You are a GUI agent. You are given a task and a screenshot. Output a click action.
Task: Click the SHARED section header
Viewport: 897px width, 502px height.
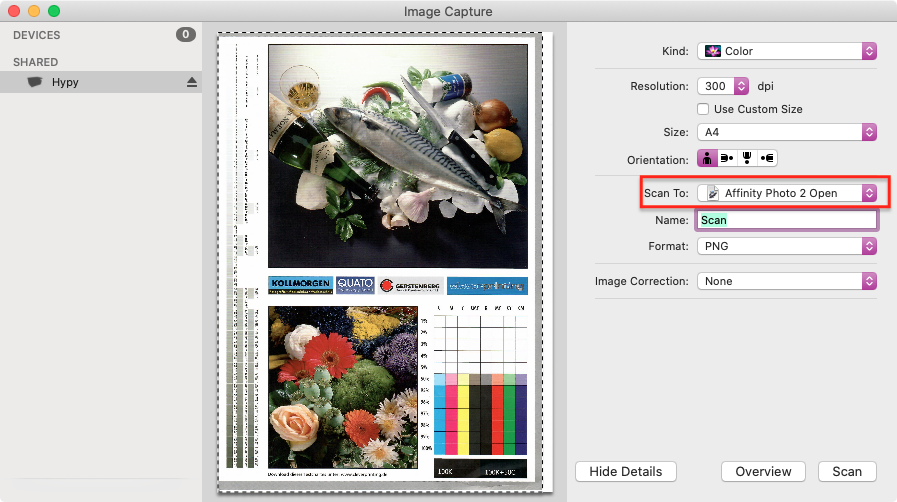click(35, 62)
